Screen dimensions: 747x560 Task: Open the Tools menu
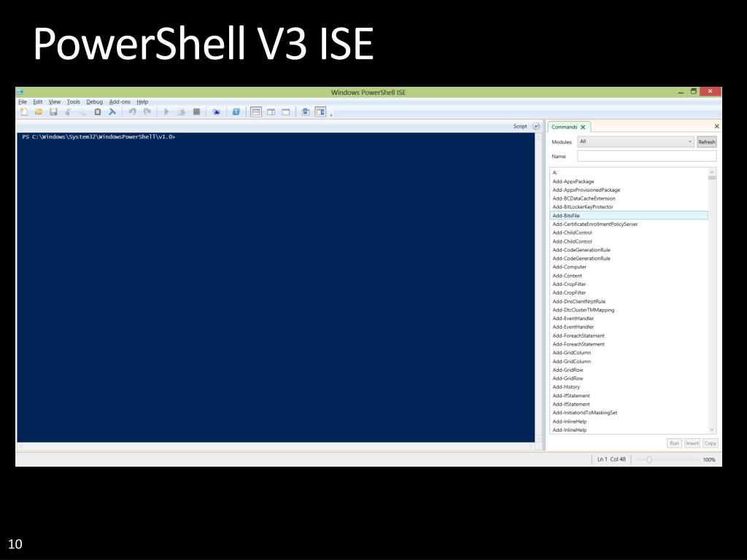point(74,102)
